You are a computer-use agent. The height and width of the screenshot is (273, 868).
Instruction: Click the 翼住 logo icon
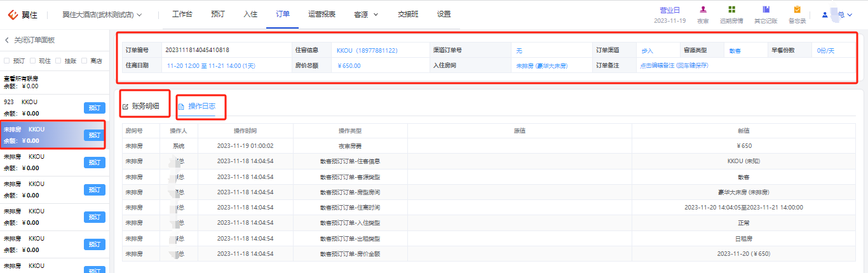[x=13, y=14]
